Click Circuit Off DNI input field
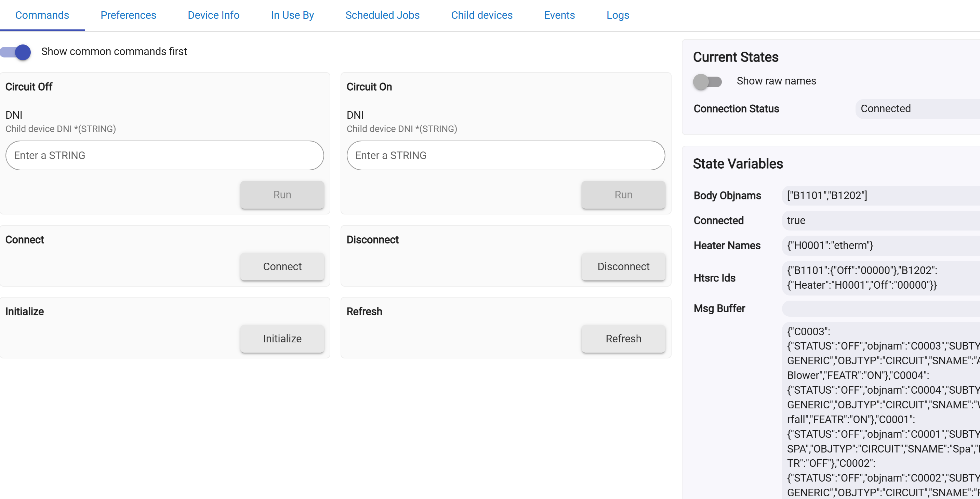980x499 pixels. pyautogui.click(x=164, y=155)
